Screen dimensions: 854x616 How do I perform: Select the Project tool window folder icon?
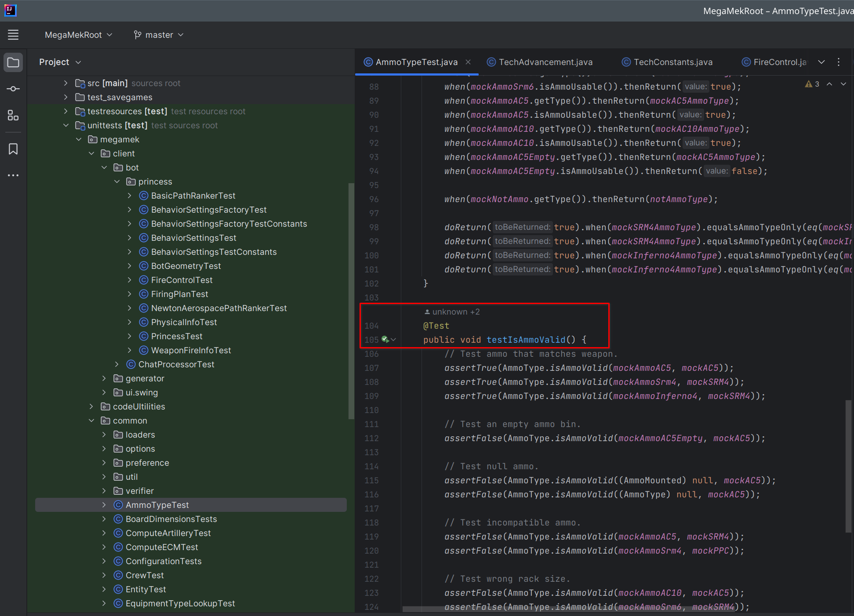point(13,62)
